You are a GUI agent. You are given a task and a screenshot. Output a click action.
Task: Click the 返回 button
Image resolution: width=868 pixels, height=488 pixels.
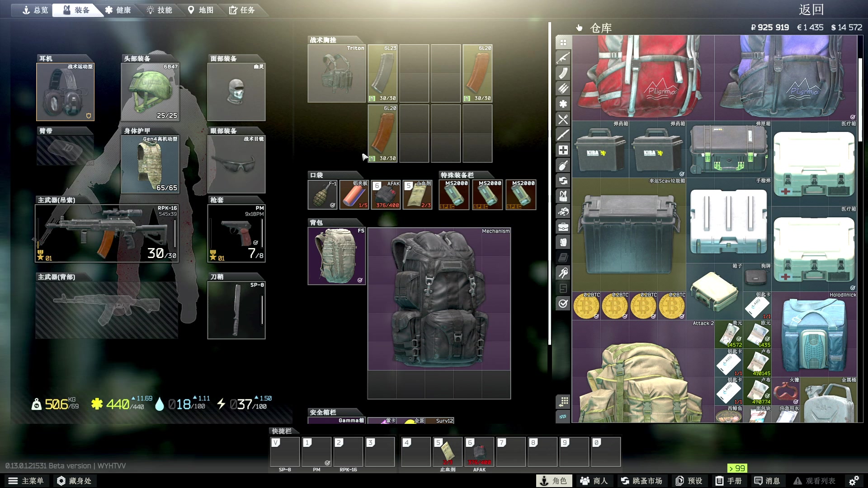click(x=811, y=10)
